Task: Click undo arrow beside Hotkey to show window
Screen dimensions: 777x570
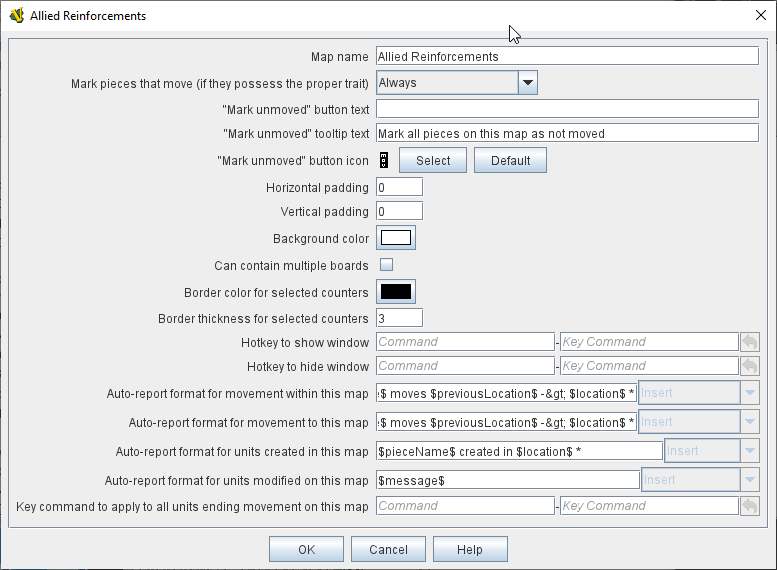Action: 749,342
